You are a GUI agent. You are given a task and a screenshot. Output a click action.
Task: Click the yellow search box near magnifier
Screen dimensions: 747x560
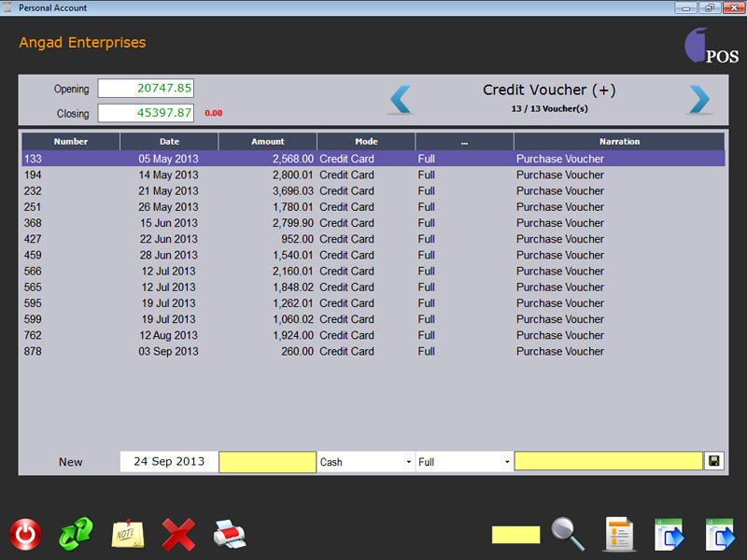click(515, 535)
